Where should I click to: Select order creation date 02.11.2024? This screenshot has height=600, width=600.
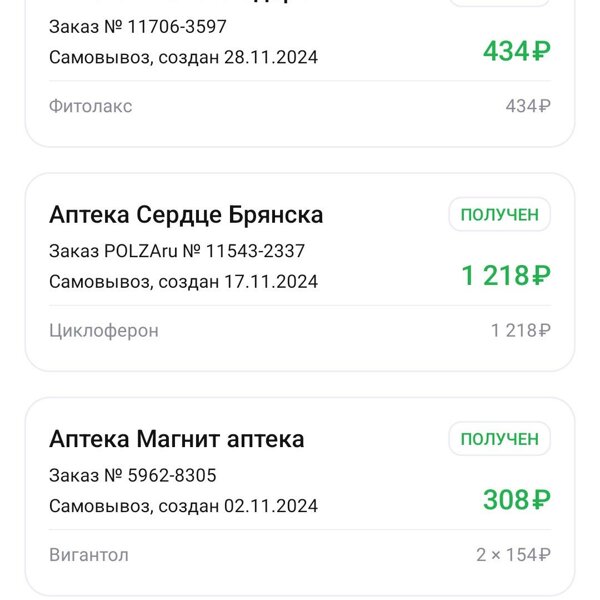271,506
